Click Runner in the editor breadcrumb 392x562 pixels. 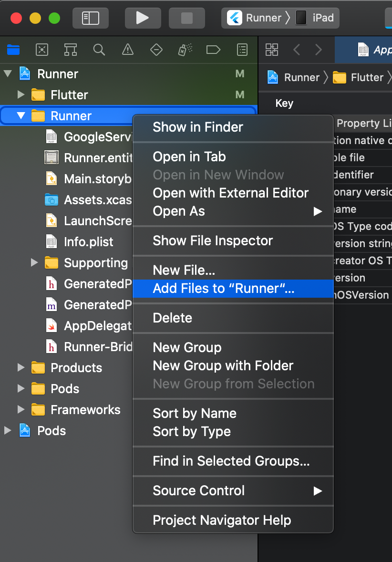[293, 77]
